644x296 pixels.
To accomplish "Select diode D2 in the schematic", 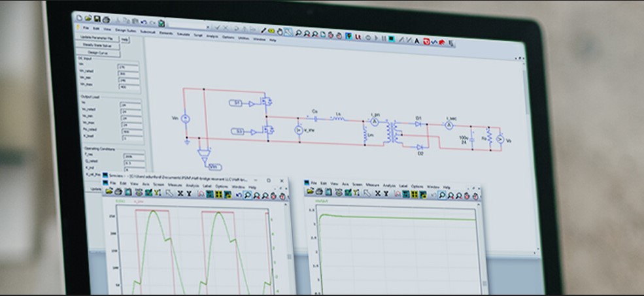I will pos(420,147).
